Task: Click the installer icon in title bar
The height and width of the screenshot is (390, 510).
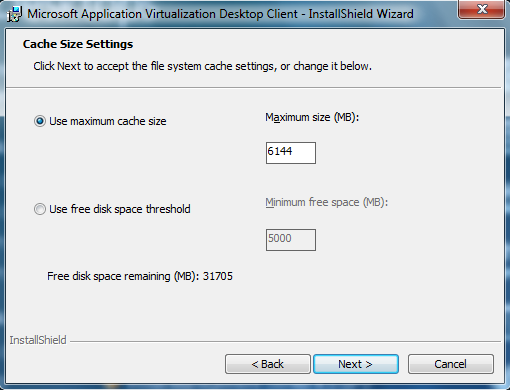Action: click(14, 14)
